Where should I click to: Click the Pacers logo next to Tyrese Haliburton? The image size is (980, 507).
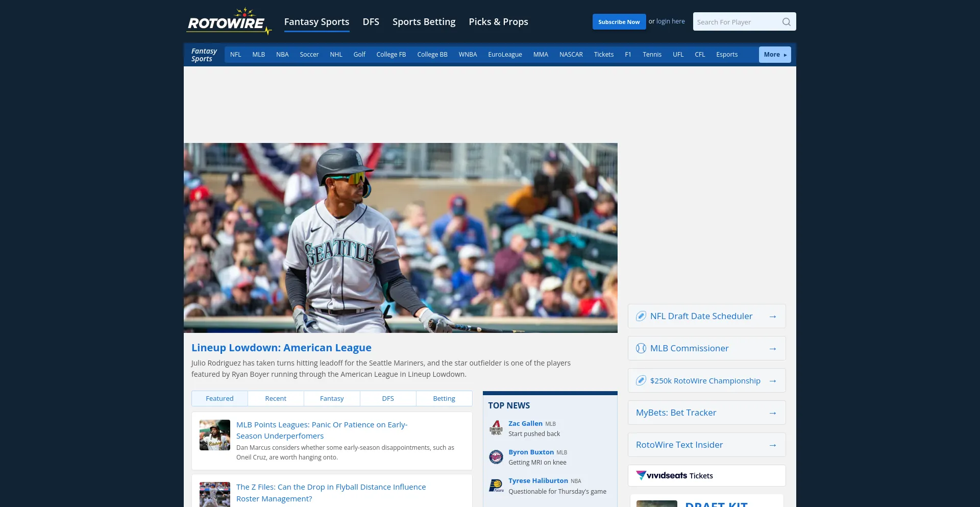click(496, 485)
